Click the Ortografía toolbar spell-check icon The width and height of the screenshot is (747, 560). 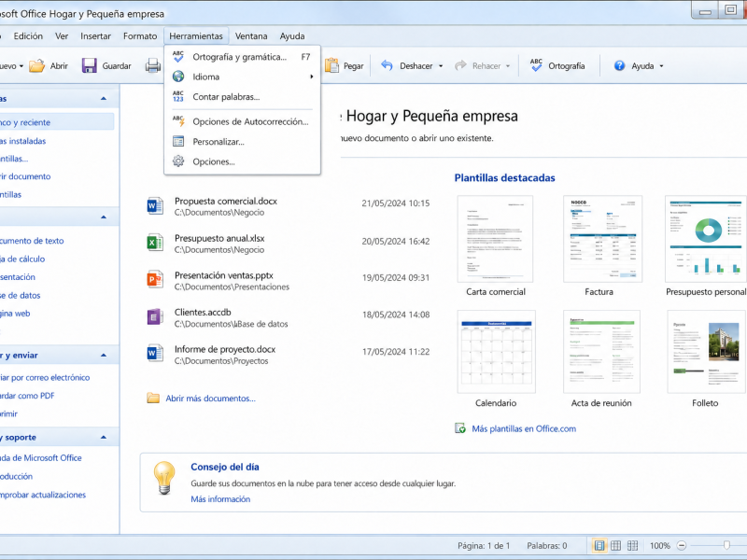click(536, 65)
